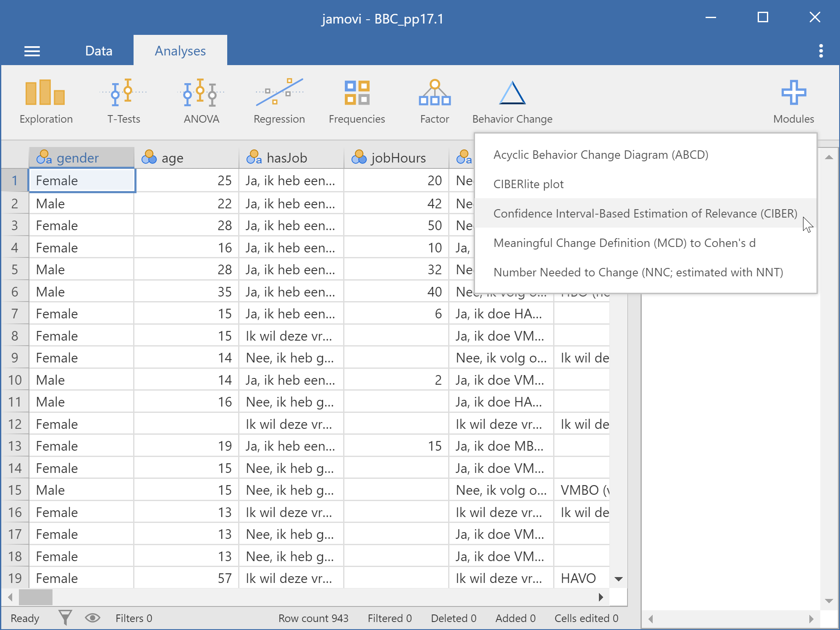Select the Male cell in row 2
Image resolution: width=840 pixels, height=630 pixels.
(81, 203)
